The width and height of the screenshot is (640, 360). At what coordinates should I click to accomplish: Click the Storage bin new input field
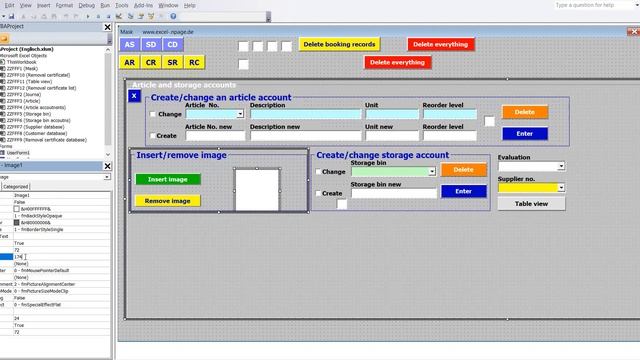[x=394, y=193]
